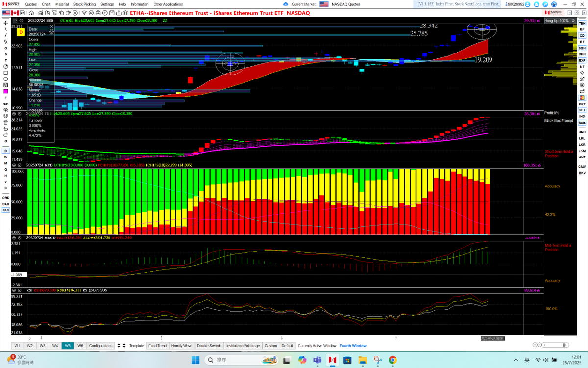Switch to BAR chart mode
This screenshot has height=368, width=588.
point(6,204)
